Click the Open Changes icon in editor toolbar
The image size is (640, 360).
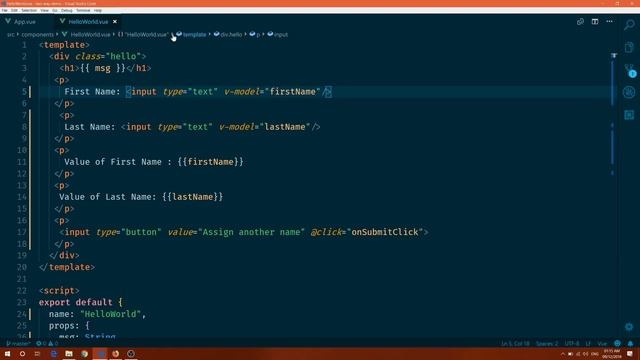click(x=580, y=22)
